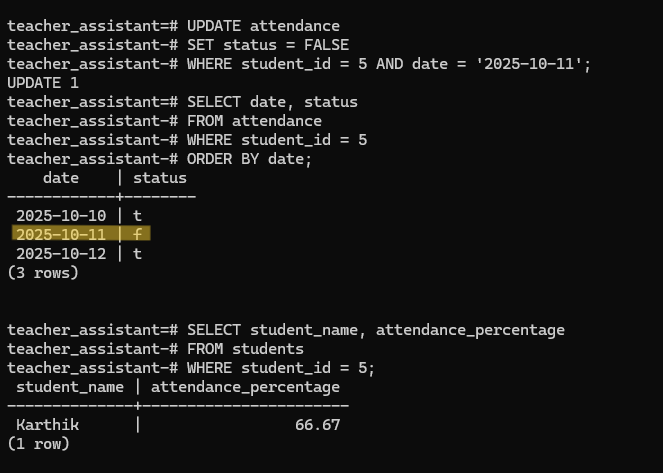663x473 pixels.
Task: Click the highlighted 'f' status value
Action: 138,234
